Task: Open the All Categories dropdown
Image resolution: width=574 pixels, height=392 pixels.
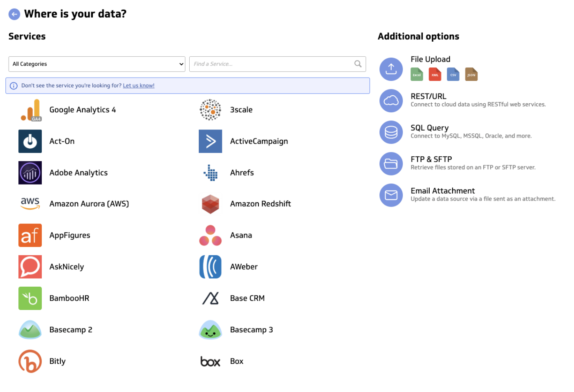Action: (97, 64)
